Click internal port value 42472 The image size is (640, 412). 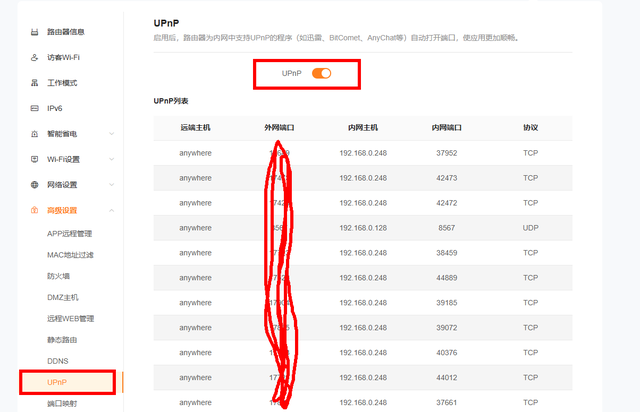[447, 203]
